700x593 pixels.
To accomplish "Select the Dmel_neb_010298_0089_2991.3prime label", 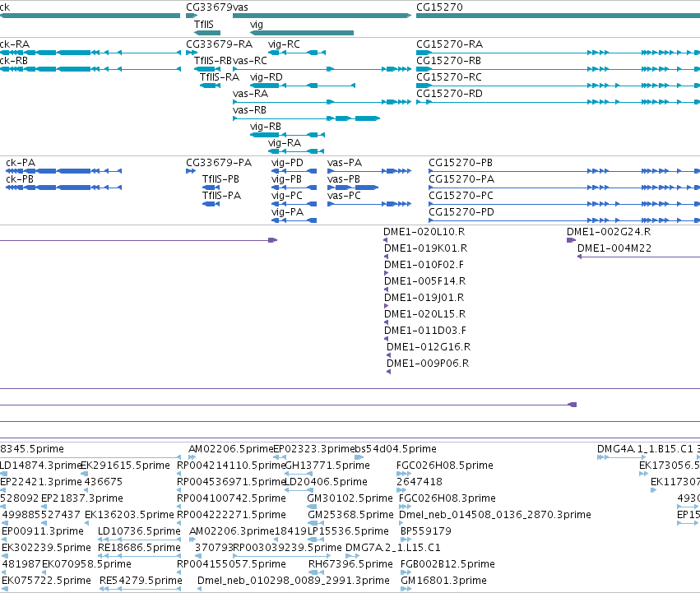I will click(x=294, y=581).
